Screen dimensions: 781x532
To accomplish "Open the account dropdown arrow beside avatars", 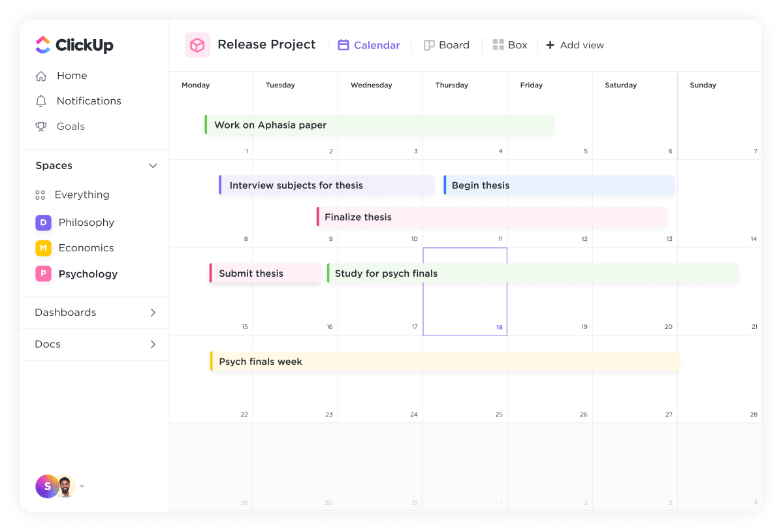I will click(82, 486).
